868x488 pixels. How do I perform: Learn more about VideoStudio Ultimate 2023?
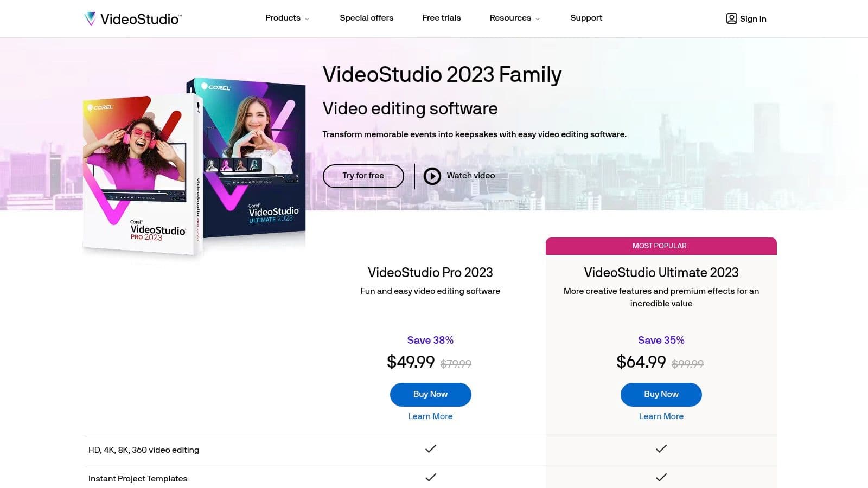(661, 416)
